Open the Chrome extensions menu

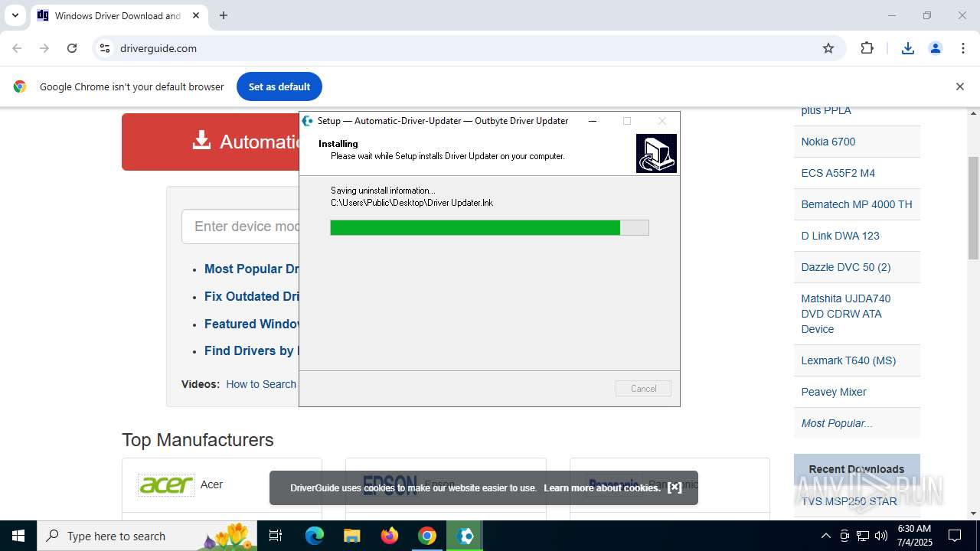click(x=867, y=48)
